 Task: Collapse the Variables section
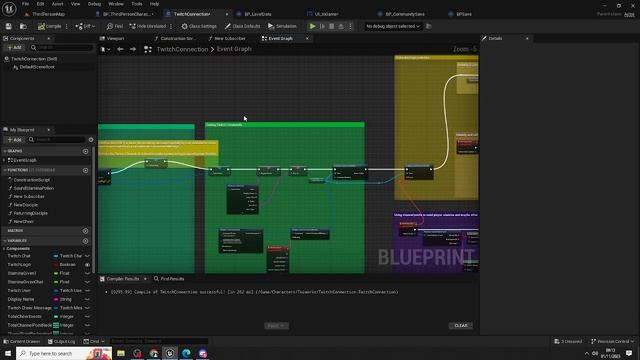(4, 241)
